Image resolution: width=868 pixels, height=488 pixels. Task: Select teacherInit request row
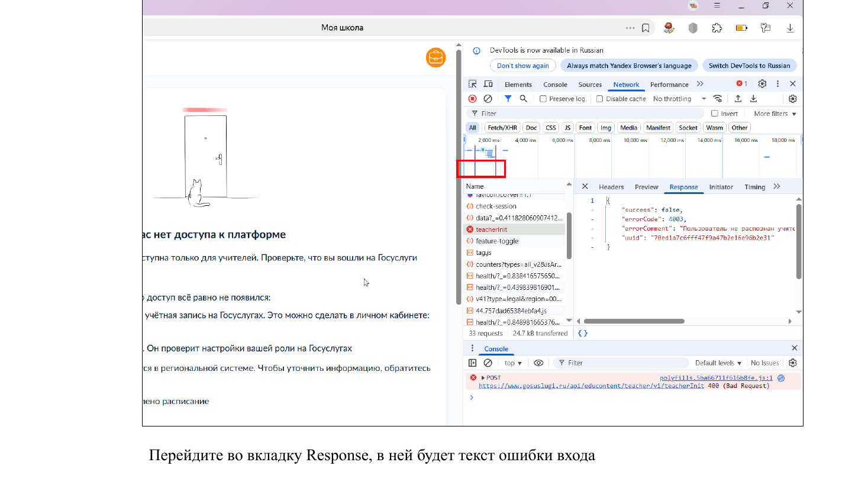pyautogui.click(x=515, y=230)
